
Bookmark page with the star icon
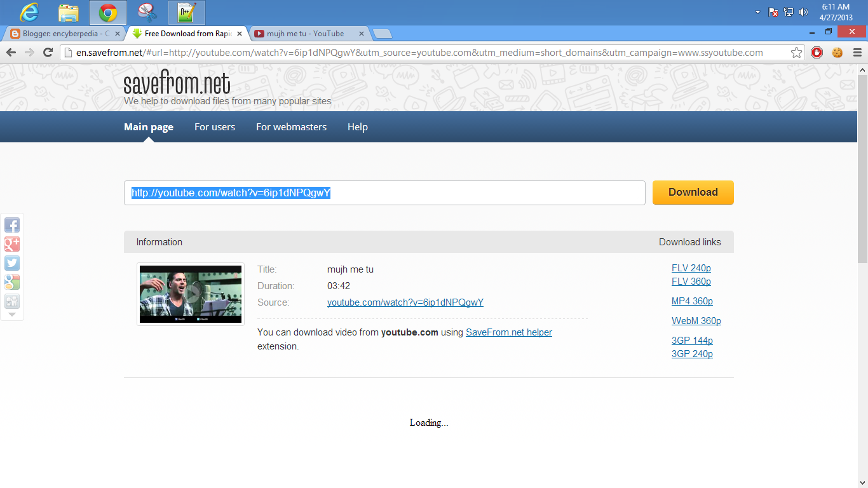(796, 53)
